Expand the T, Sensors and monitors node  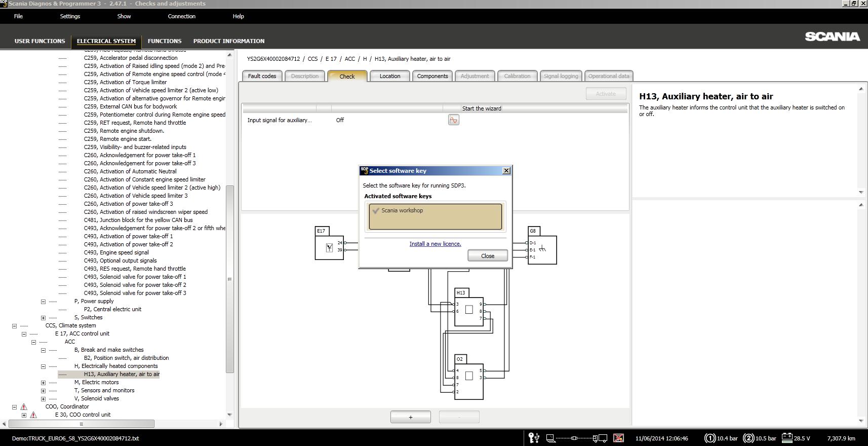tap(43, 391)
